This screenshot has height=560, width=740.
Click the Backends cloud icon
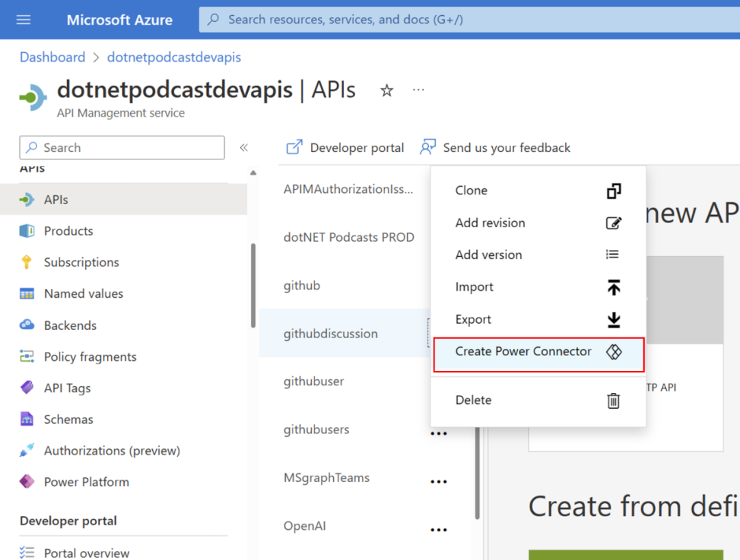pyautogui.click(x=27, y=324)
